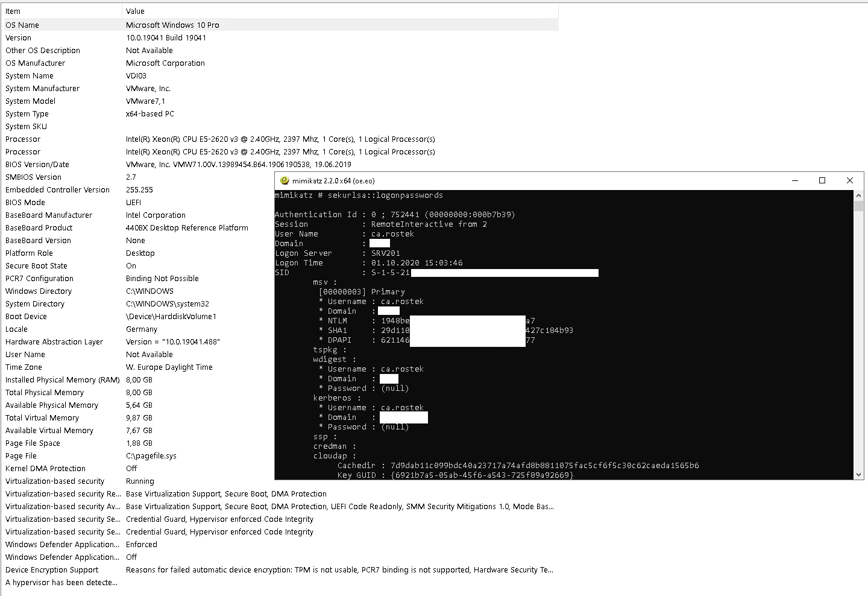
Task: Click Windows Defender Application Enforced row
Action: (279, 544)
